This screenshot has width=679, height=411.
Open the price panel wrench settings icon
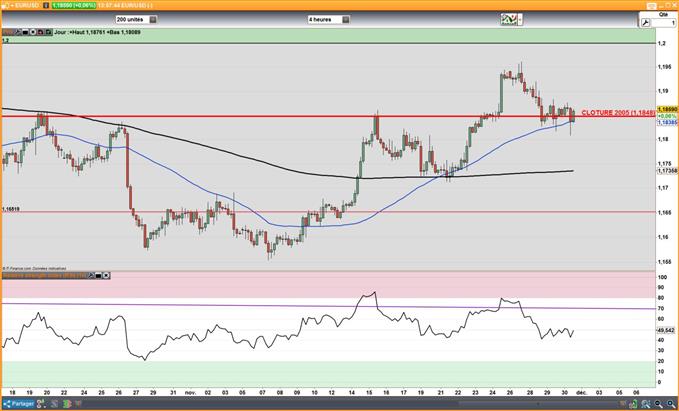tap(18, 32)
